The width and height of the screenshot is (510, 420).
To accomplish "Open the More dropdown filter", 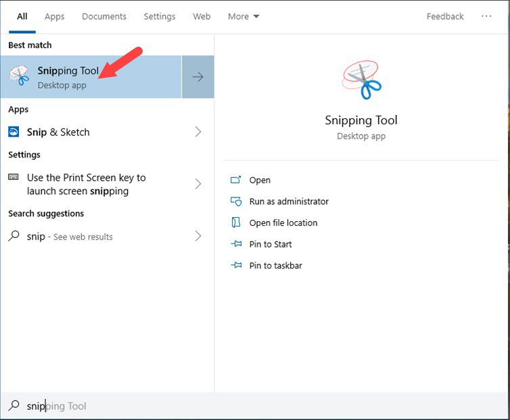I will pyautogui.click(x=244, y=16).
